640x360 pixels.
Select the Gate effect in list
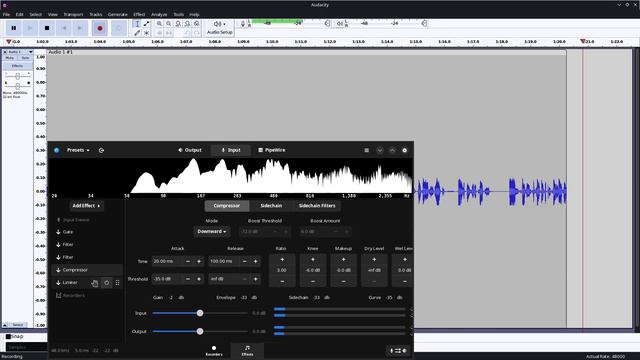[x=87, y=232]
